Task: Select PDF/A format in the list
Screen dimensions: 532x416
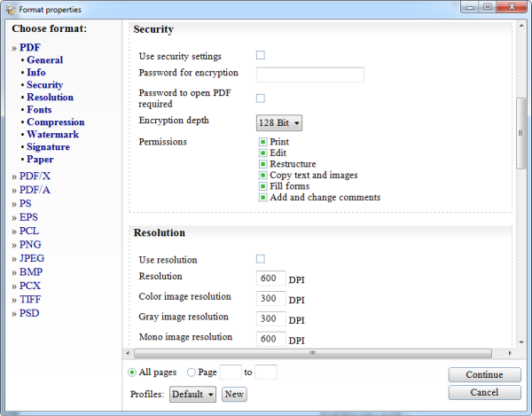Action: (35, 189)
